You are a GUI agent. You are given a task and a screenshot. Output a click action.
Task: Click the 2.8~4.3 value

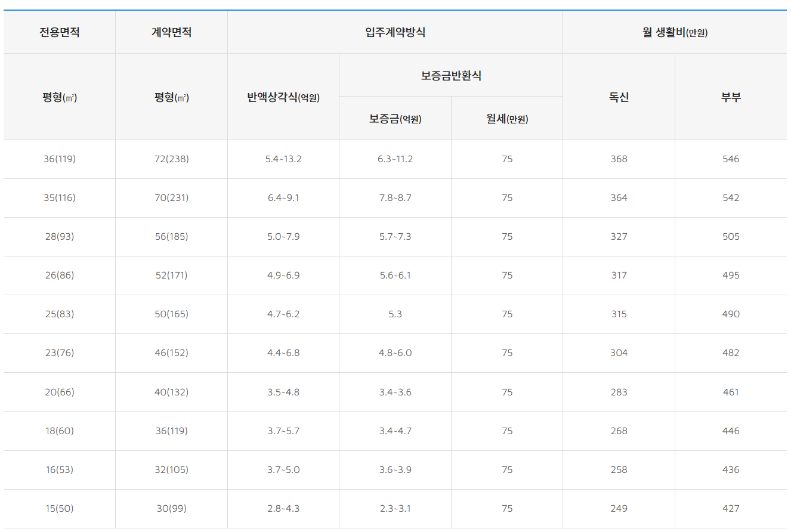tap(283, 509)
